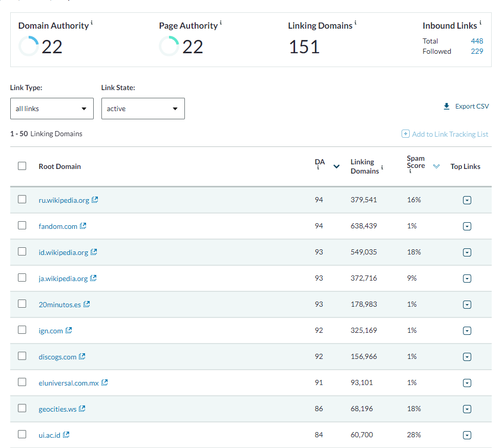Click the Page Authority score gauge

point(169,46)
